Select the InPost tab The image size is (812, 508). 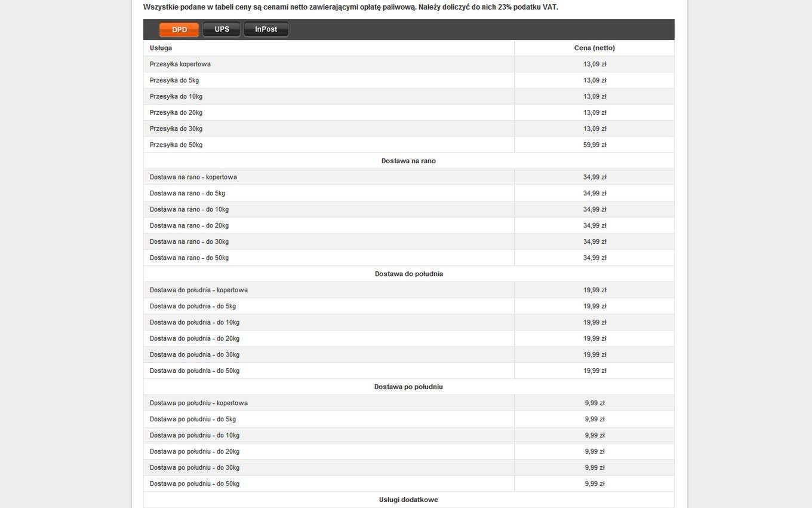point(266,29)
